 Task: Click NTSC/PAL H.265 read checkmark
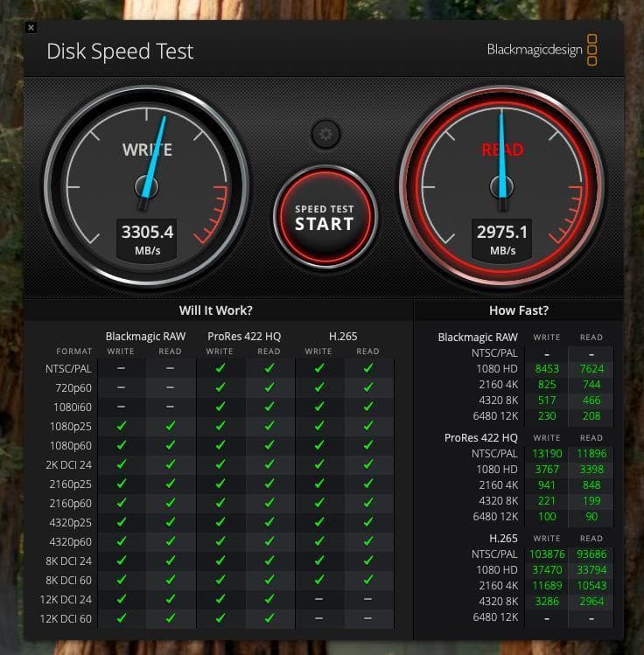tap(368, 368)
